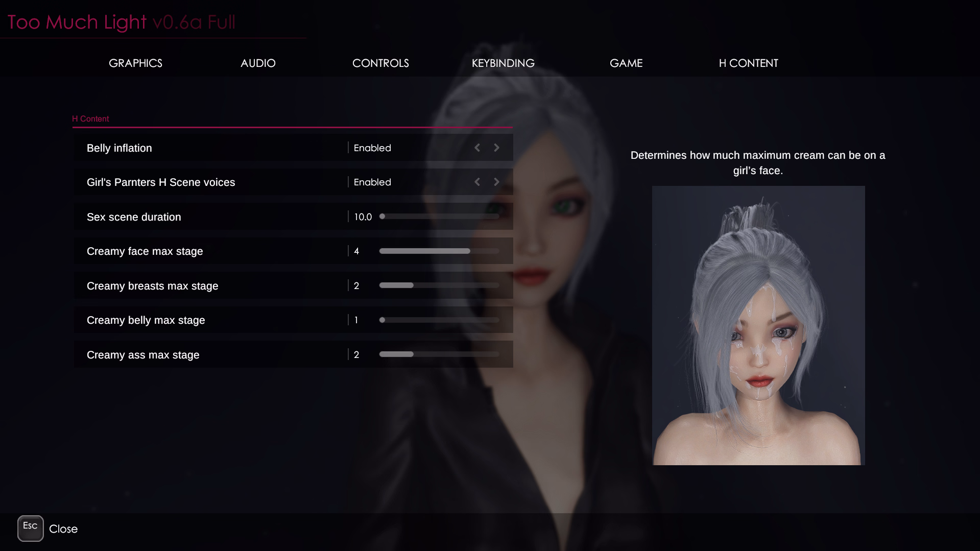
Task: Expand options using H Scene voices right chevron
Action: [x=496, y=182]
